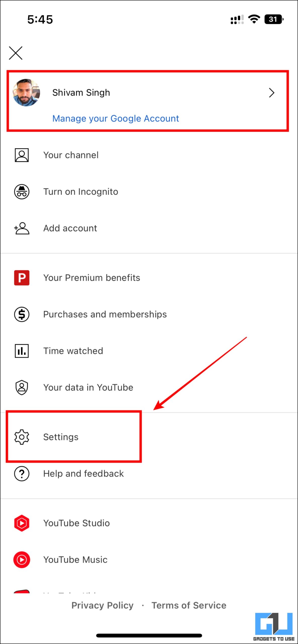This screenshot has height=644, width=298.
Task: Open the Your channel menu entry
Action: click(71, 155)
